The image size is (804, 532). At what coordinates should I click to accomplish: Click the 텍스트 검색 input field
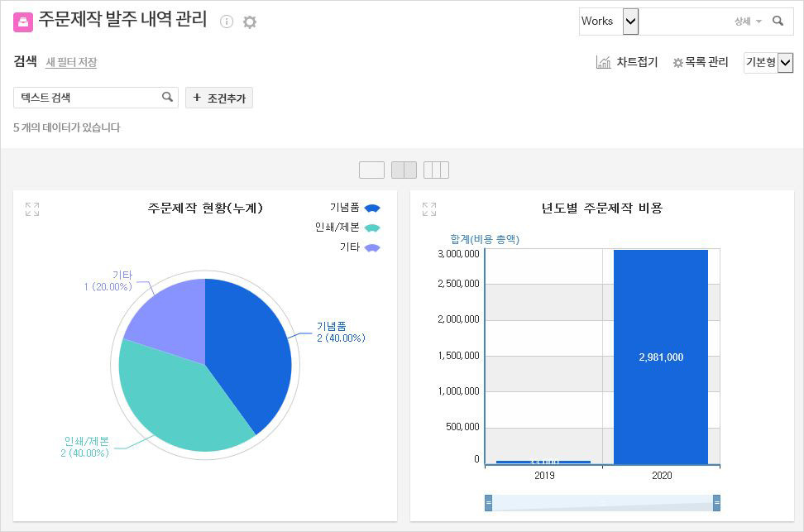(87, 98)
